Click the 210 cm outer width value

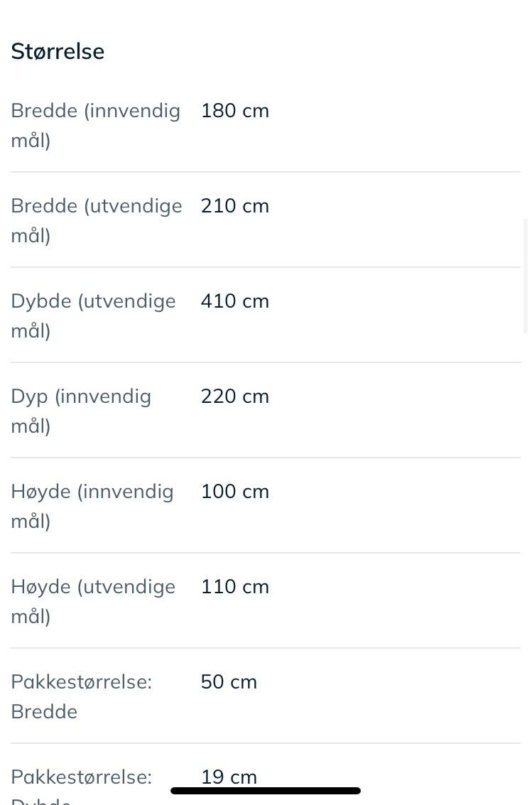(x=235, y=206)
